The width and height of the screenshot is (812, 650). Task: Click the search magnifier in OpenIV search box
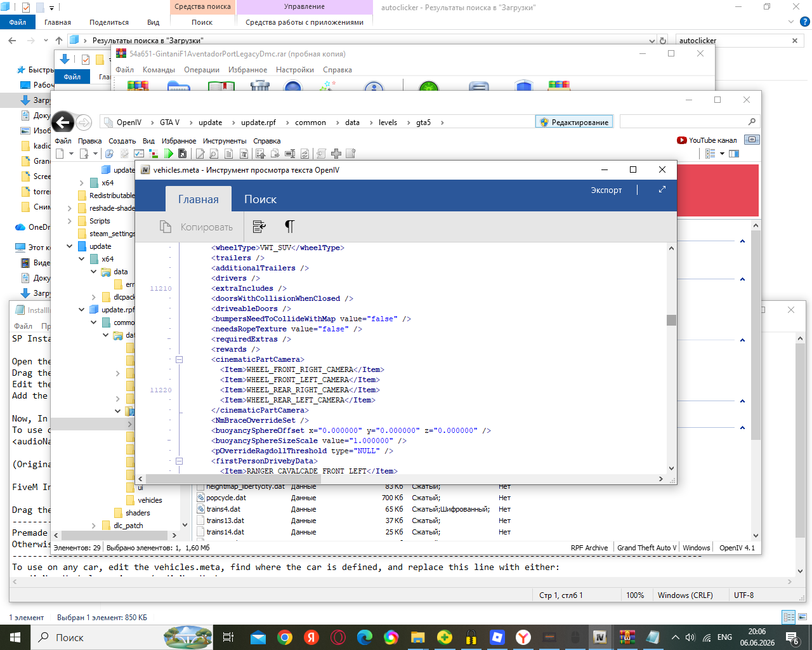[x=752, y=122]
